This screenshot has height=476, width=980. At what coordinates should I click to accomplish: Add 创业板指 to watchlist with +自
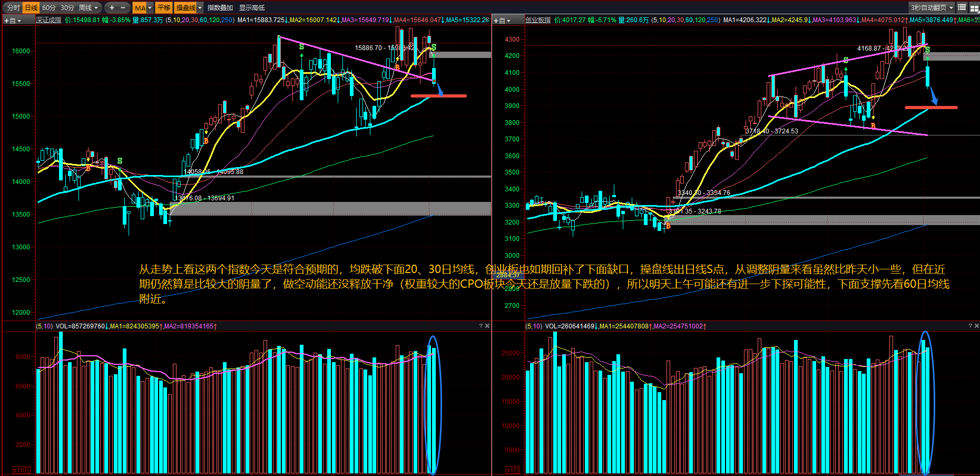tap(502, 21)
